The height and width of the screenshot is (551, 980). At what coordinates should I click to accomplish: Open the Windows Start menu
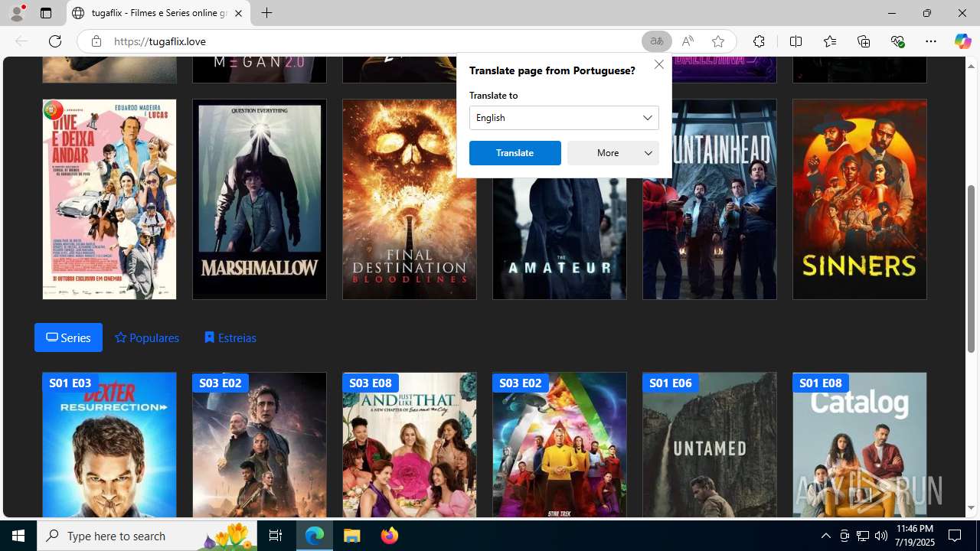pos(18,536)
